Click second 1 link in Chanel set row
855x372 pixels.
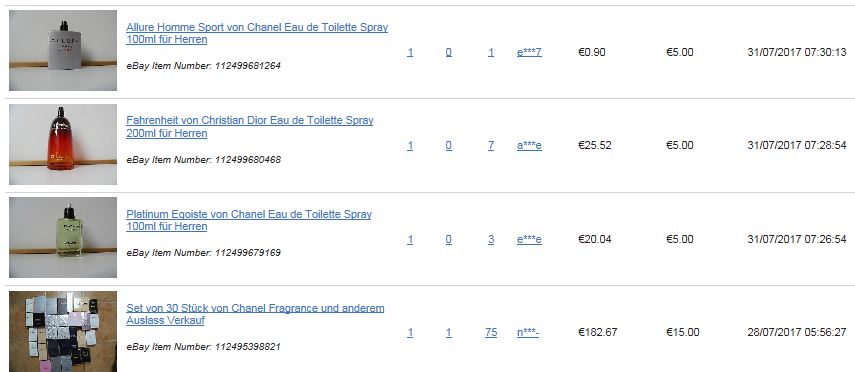pyautogui.click(x=448, y=332)
